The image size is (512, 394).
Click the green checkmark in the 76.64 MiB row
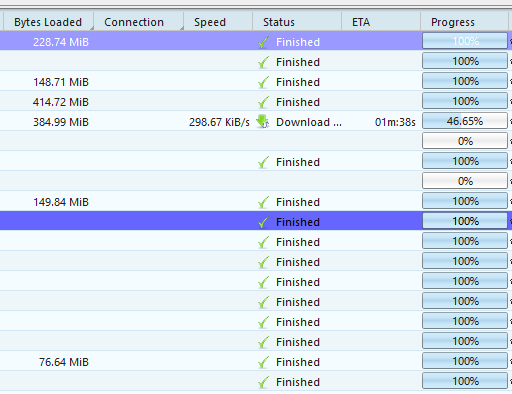point(263,362)
